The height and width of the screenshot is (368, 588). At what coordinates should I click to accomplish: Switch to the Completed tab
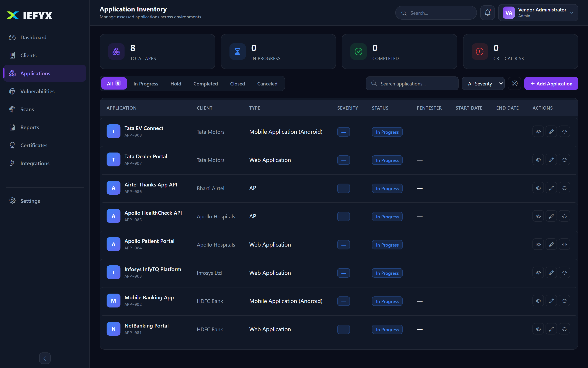[x=206, y=83]
